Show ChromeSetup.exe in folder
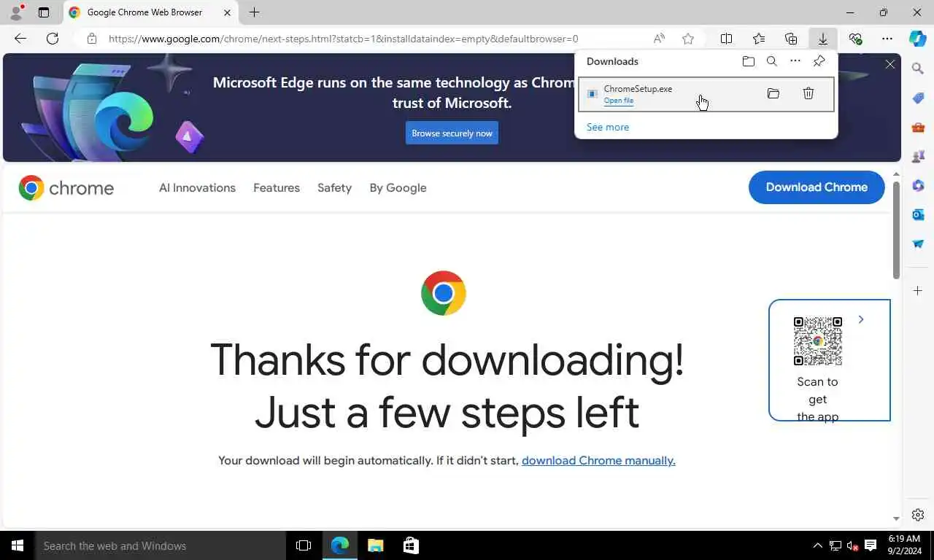The image size is (934, 560). point(773,93)
